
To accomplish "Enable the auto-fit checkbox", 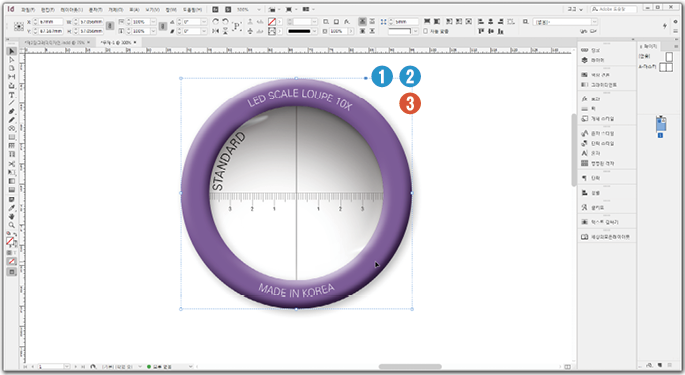I will click(426, 31).
